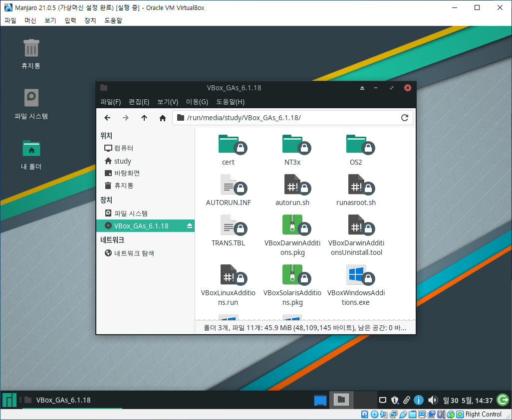Open Manjaro application menu
The width and height of the screenshot is (512, 420).
pyautogui.click(x=9, y=400)
